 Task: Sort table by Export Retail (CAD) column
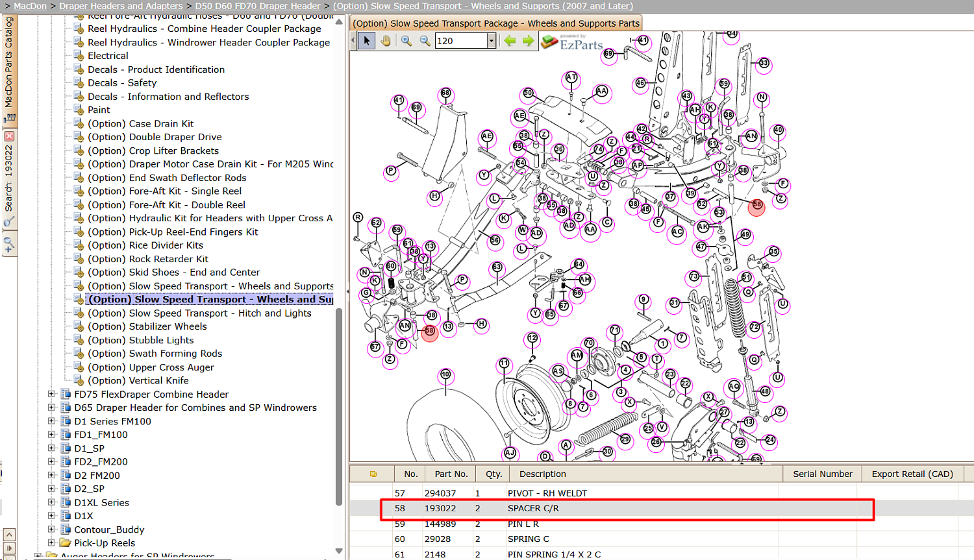[x=912, y=474]
